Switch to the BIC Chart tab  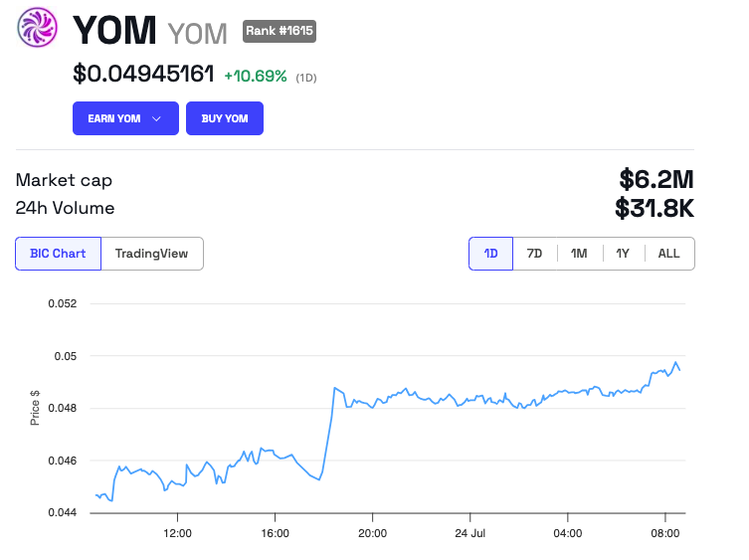[58, 254]
